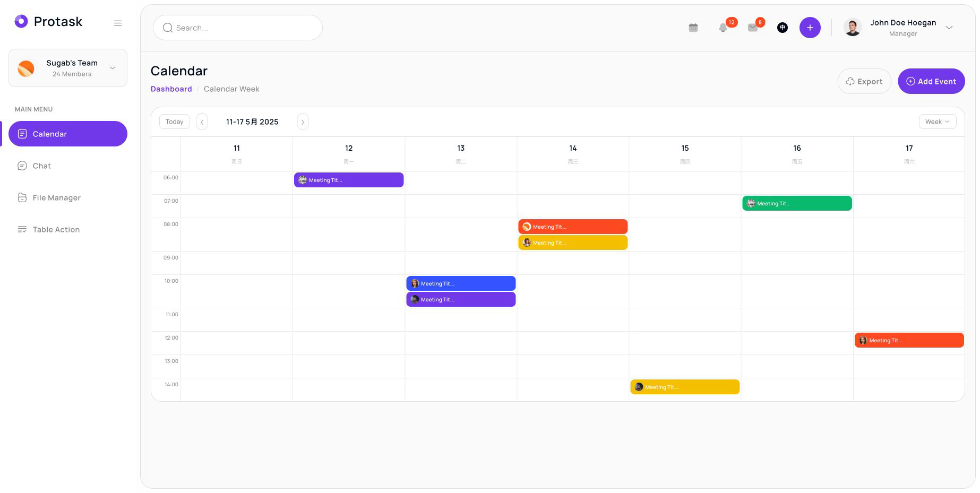This screenshot has height=493, width=980.
Task: Click the 09:00 time label
Action: coord(171,257)
